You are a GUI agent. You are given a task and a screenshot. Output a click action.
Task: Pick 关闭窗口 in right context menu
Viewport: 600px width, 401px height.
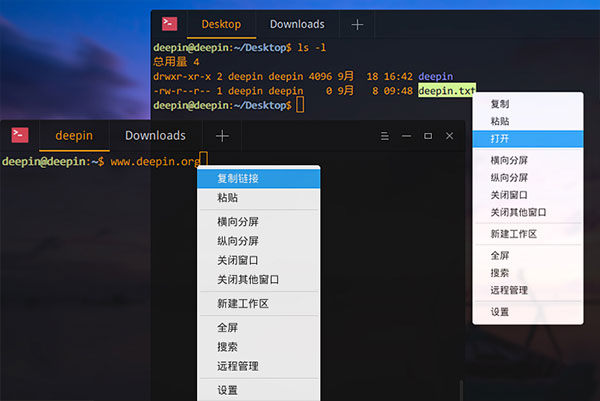tap(528, 195)
